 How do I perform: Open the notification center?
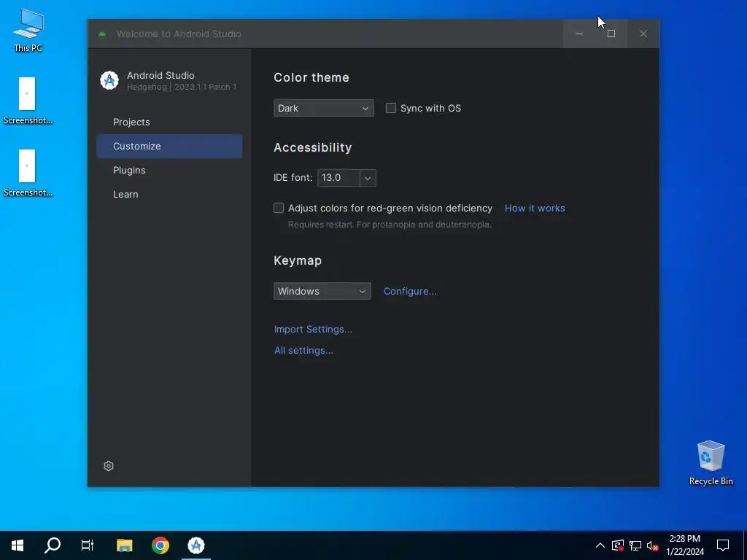point(723,545)
